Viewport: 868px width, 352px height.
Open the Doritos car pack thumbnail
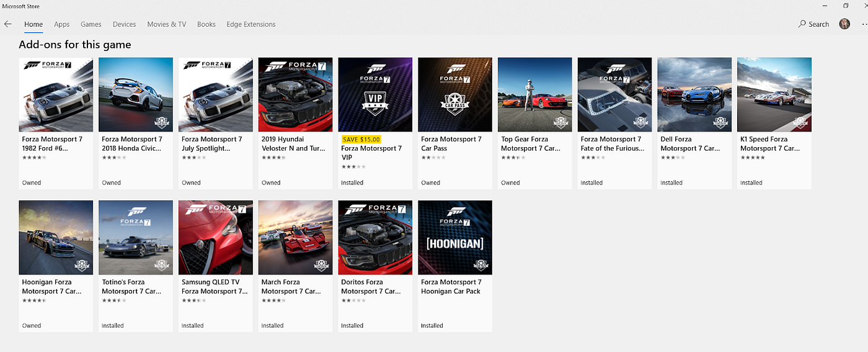coord(375,237)
